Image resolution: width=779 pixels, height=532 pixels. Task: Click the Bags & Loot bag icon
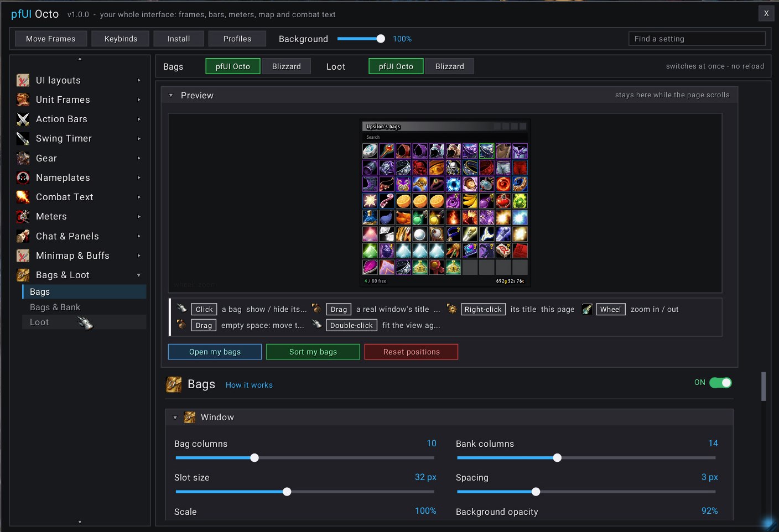pos(23,275)
